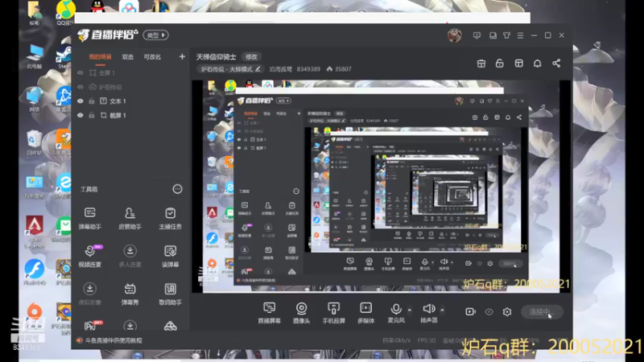Image resolution: width=644 pixels, height=362 pixels.
Task: Open 斗鱼直播伴侣使用教程 tutorial link
Action: (x=114, y=340)
